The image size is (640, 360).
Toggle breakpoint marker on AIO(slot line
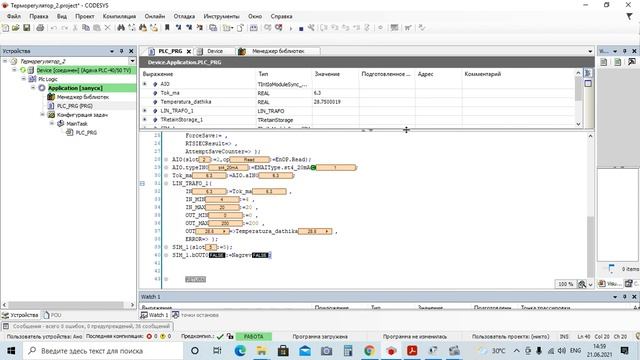point(166,160)
